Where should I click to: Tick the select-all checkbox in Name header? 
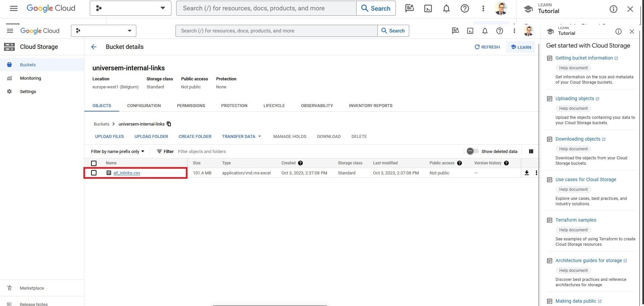94,163
